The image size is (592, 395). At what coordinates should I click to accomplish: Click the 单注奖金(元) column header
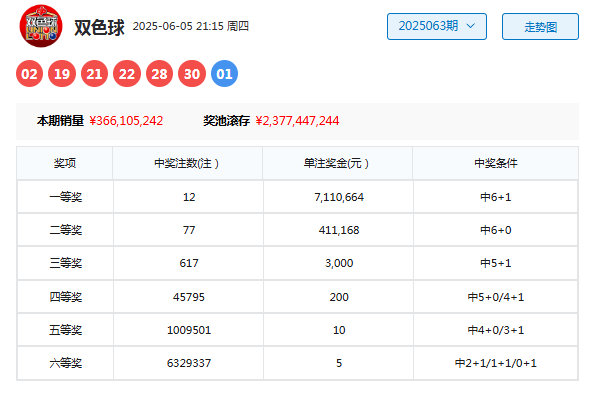[337, 163]
